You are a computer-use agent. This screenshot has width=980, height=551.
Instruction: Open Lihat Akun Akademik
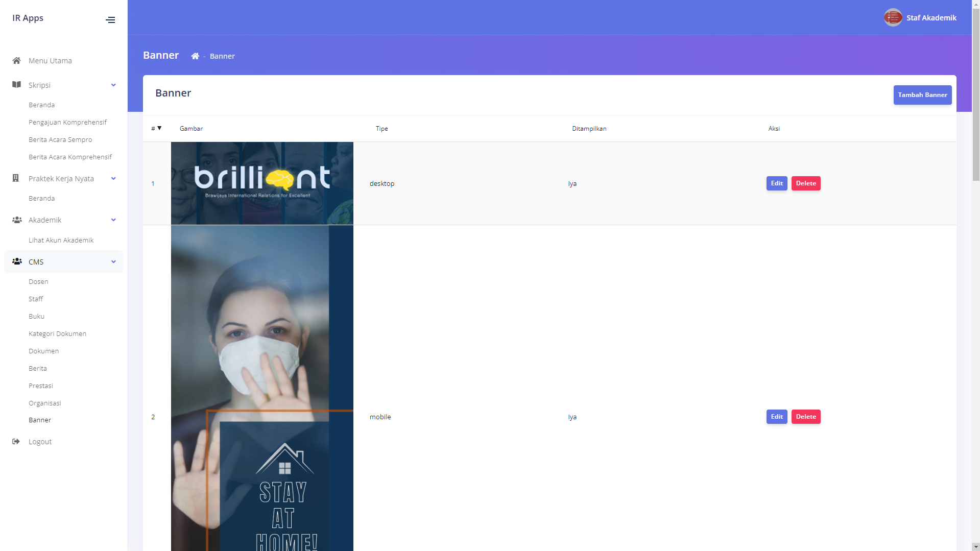pyautogui.click(x=61, y=240)
